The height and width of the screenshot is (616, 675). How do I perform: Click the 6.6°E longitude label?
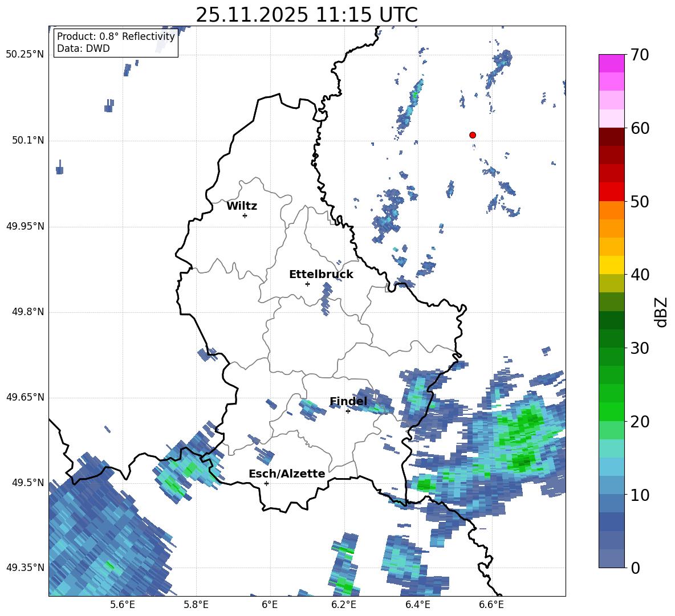[491, 605]
